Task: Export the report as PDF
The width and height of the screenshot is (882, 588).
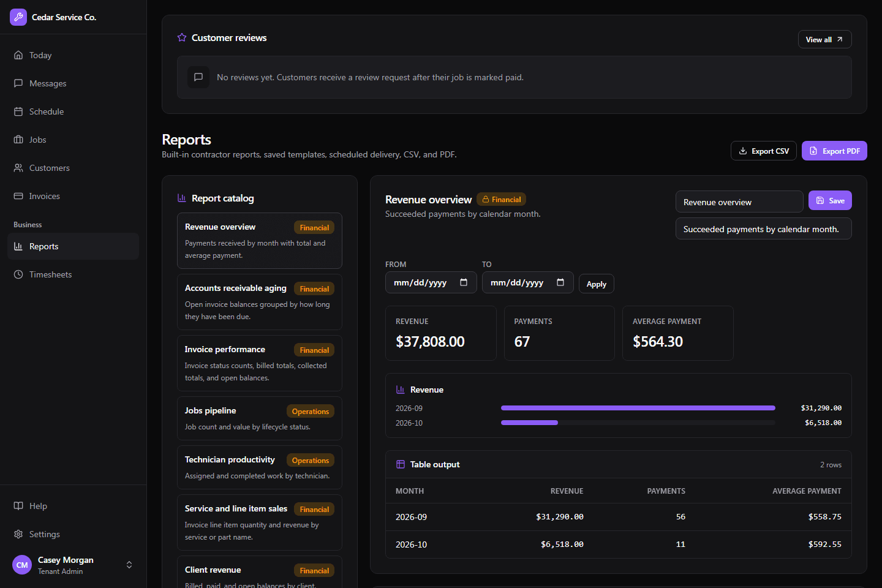Action: point(834,151)
